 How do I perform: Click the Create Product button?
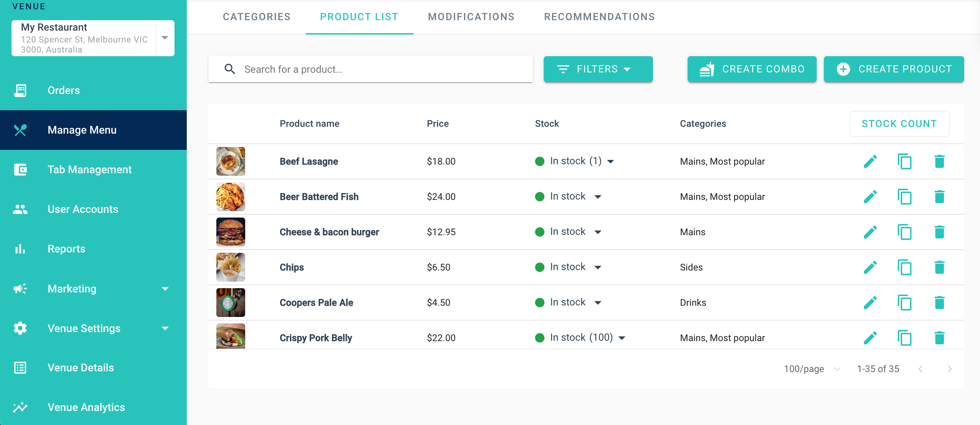(x=893, y=69)
